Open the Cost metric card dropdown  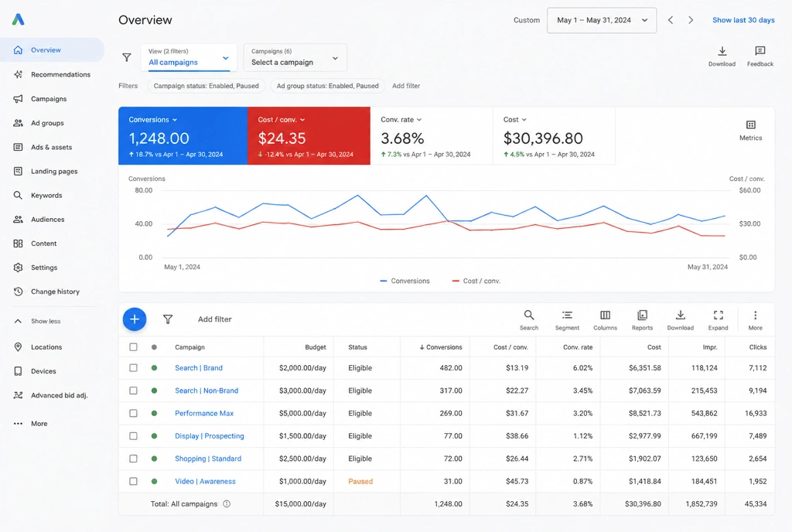click(514, 120)
